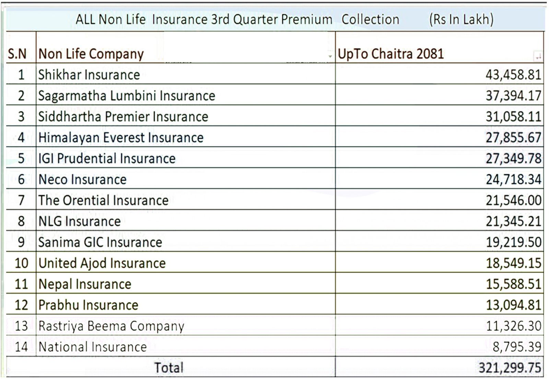The width and height of the screenshot is (549, 392).
Task: Select the Shikhar Insurance cell
Action: coord(89,75)
